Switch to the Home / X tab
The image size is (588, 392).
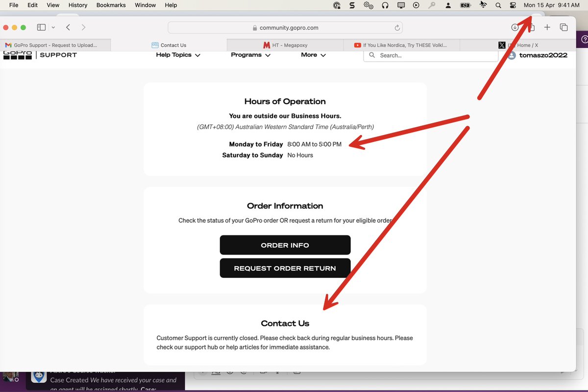[518, 45]
